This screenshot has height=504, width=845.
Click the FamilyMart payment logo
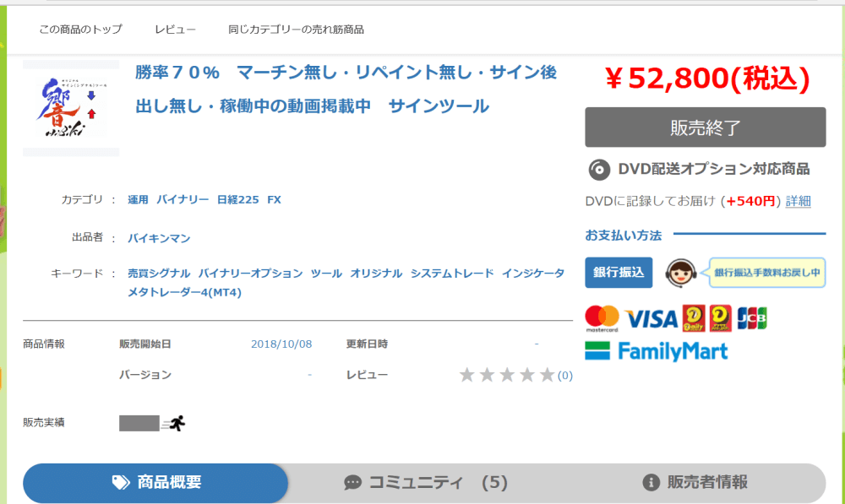coord(657,351)
